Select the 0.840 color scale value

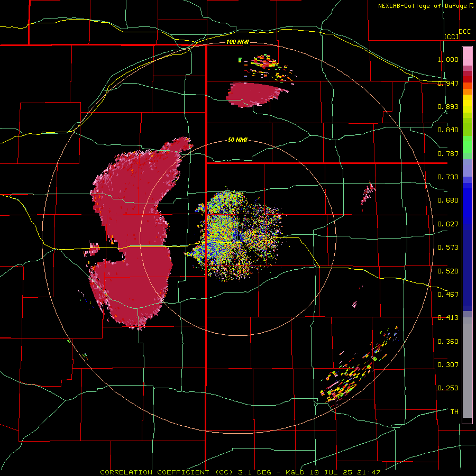(448, 130)
